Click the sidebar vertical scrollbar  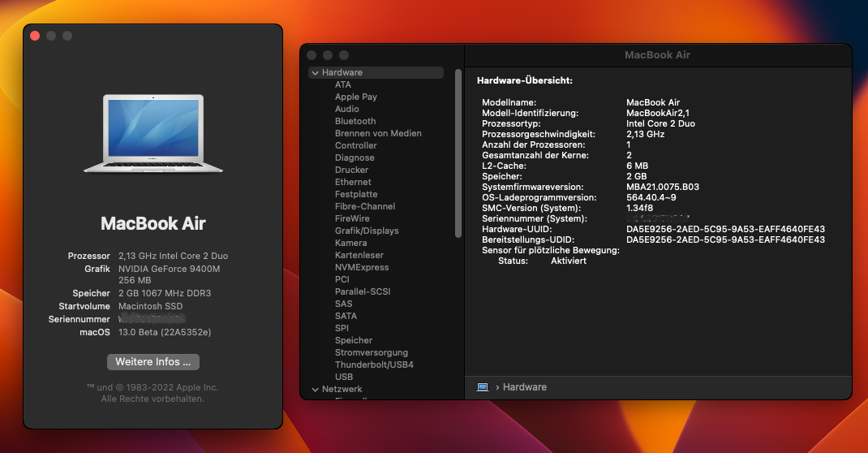pyautogui.click(x=458, y=153)
